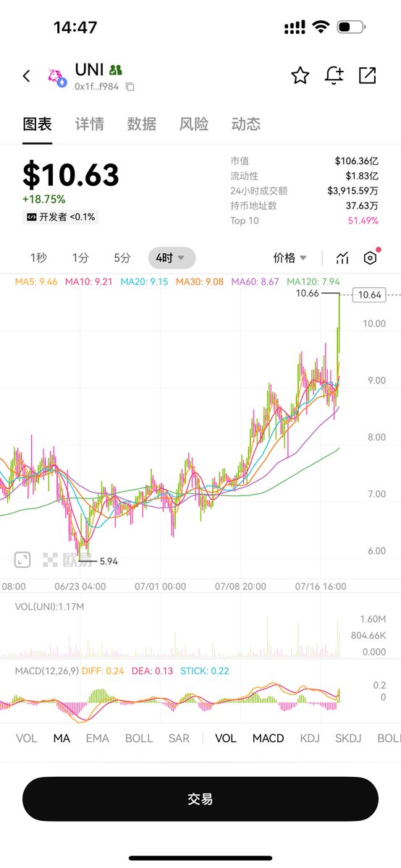Toggle the first VOL main indicator

[27, 738]
